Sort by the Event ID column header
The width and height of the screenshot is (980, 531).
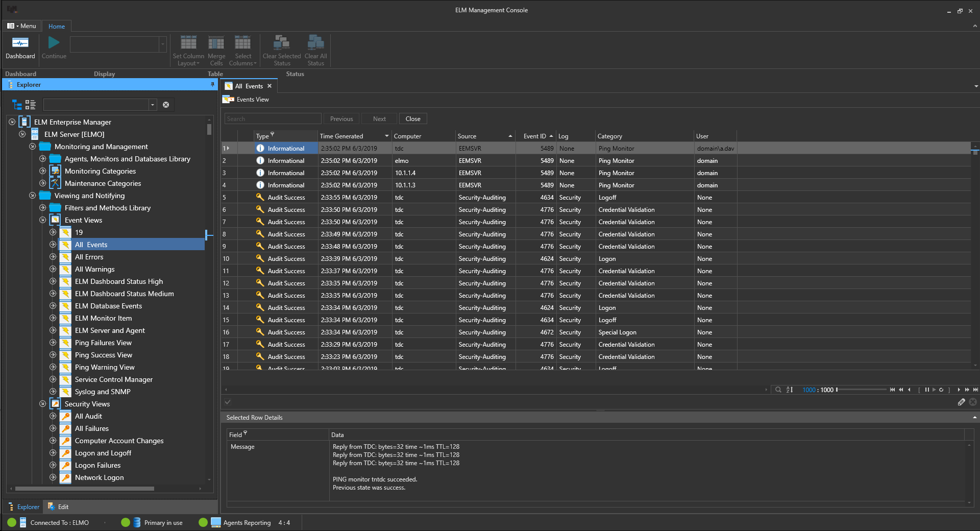536,136
